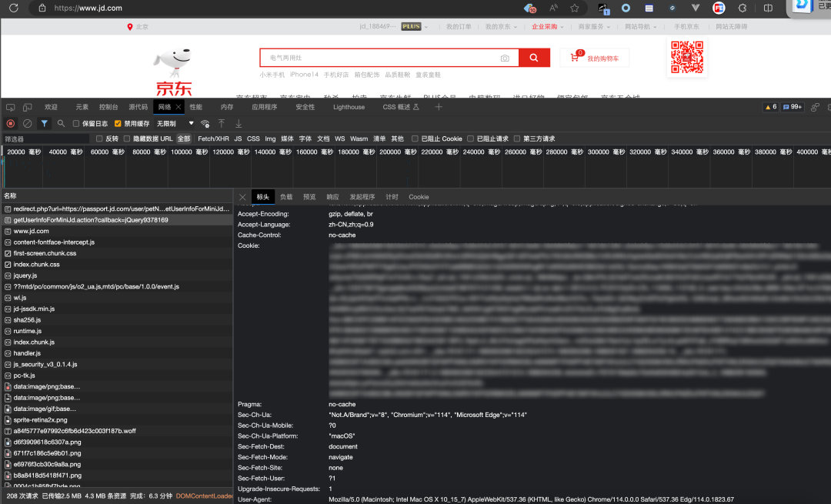Select the sprite-retina2x.png request row
The width and height of the screenshot is (831, 504).
(x=117, y=419)
